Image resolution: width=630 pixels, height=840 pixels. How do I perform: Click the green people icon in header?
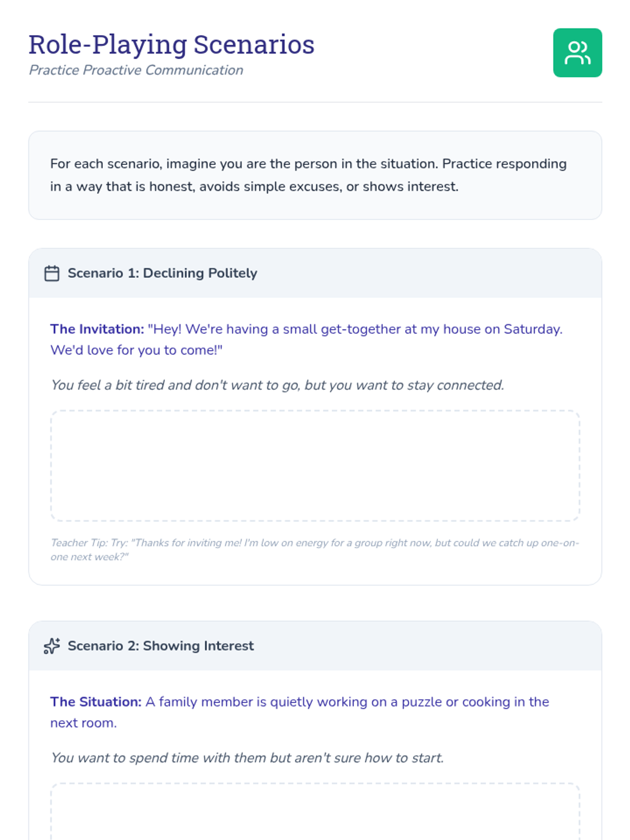click(577, 52)
